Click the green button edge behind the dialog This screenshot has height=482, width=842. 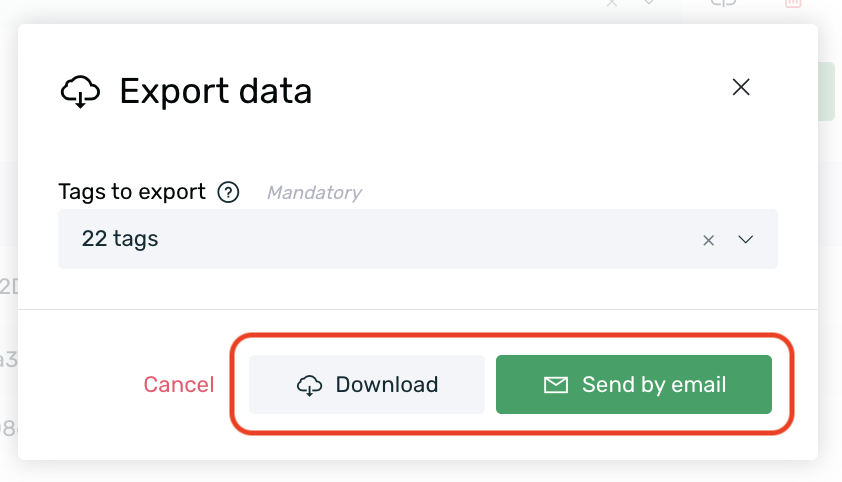826,91
